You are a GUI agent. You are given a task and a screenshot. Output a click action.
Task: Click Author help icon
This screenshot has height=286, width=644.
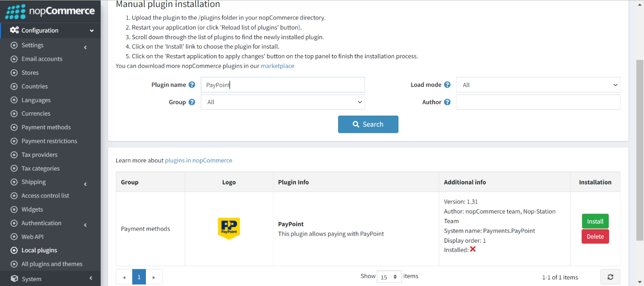(447, 102)
